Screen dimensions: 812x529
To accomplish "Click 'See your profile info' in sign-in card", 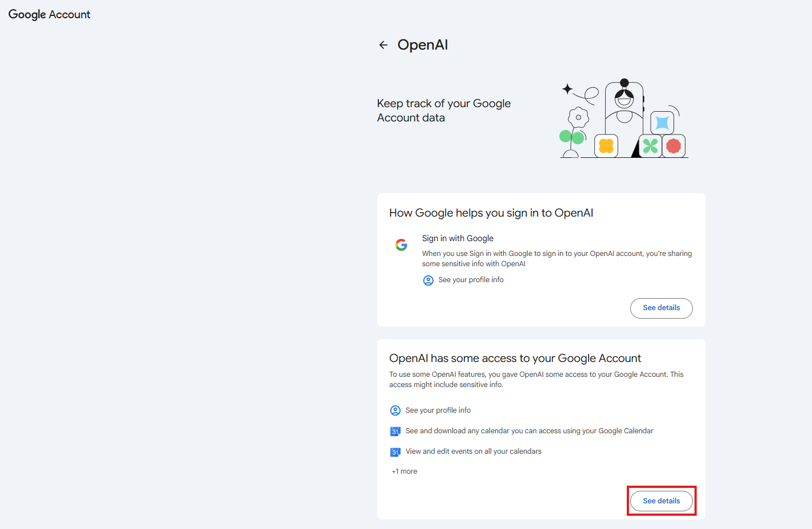I will 471,280.
